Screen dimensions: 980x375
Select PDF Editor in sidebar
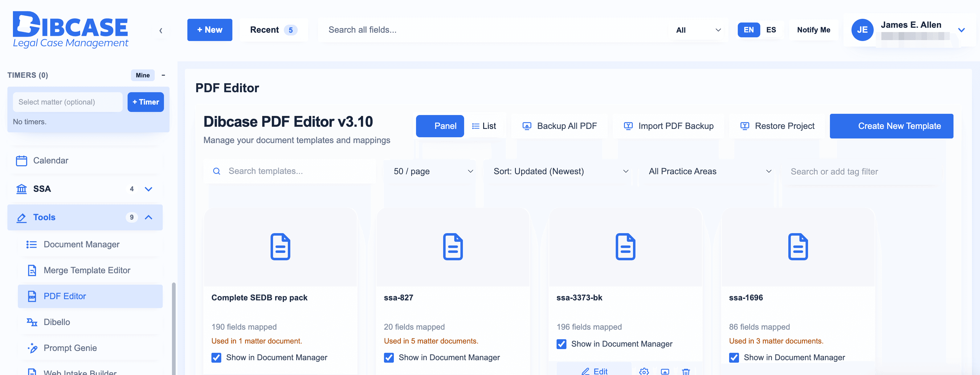[x=90, y=296]
